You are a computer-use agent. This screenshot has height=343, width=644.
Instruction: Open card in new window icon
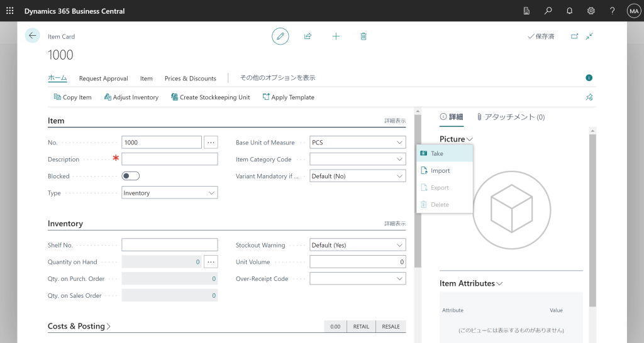click(574, 36)
